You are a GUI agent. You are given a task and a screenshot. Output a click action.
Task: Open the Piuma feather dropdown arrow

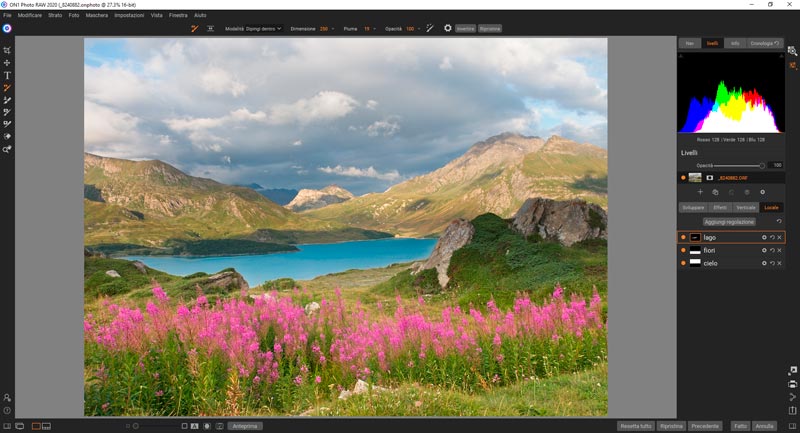[374, 29]
